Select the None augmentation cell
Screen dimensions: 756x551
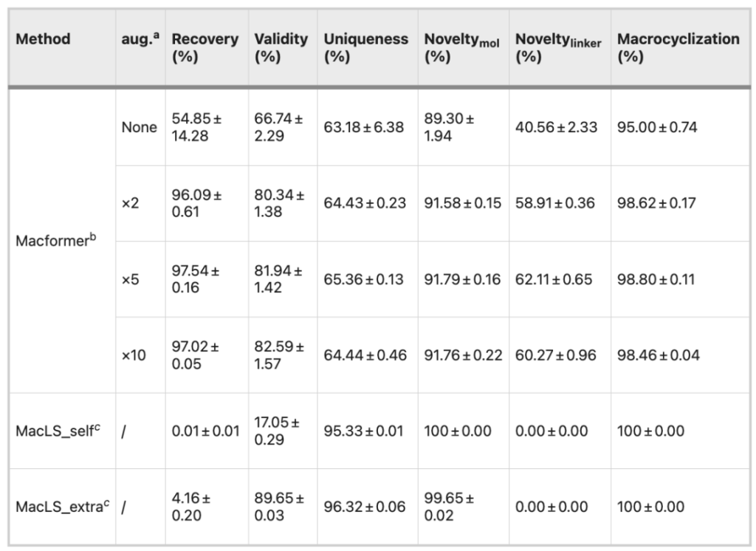click(x=140, y=127)
